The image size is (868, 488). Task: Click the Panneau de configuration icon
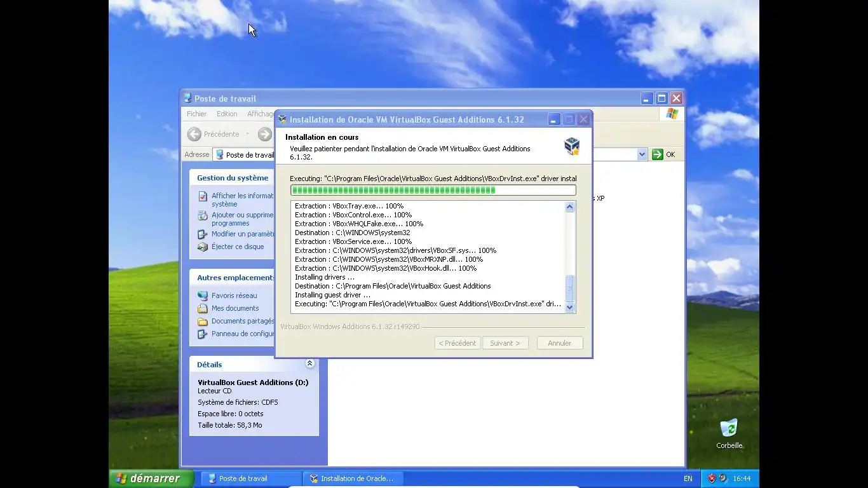click(203, 334)
